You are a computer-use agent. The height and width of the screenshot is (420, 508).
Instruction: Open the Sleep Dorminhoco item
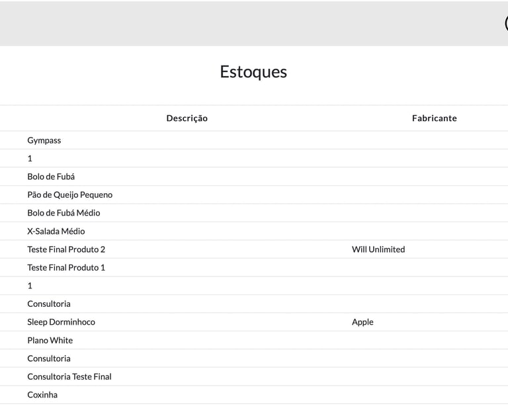click(62, 322)
